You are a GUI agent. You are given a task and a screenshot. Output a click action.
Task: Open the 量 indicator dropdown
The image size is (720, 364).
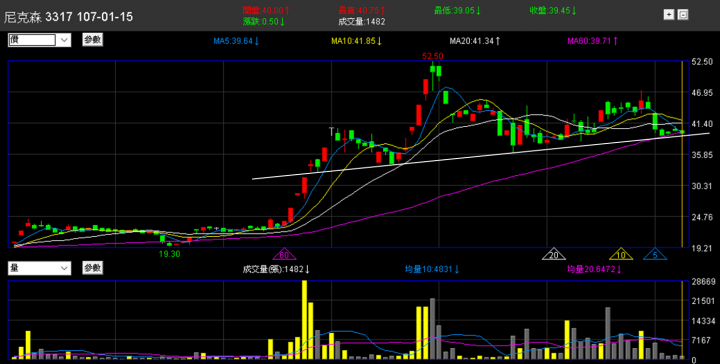pyautogui.click(x=39, y=268)
